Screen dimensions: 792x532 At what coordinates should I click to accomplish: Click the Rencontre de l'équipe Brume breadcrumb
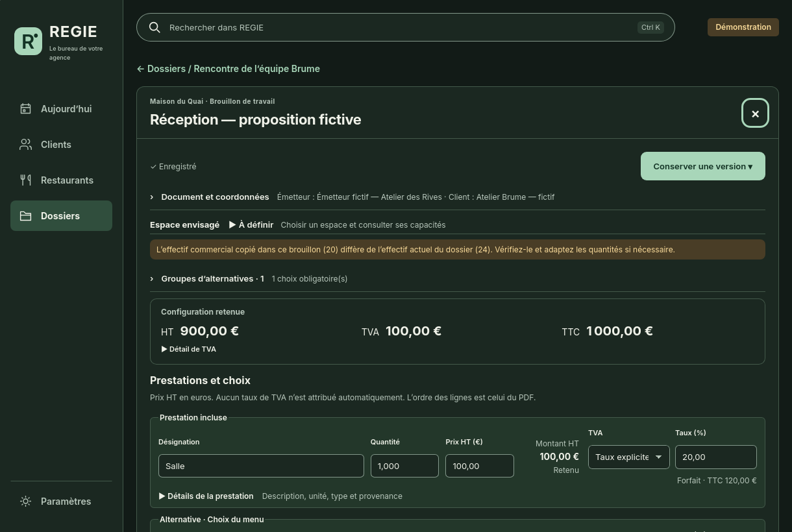(x=256, y=69)
